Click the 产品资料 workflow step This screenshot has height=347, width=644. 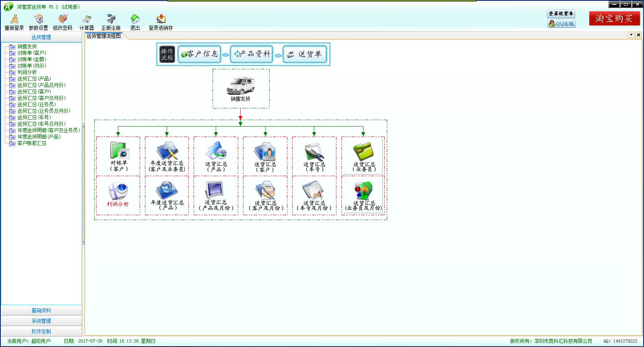click(x=252, y=54)
